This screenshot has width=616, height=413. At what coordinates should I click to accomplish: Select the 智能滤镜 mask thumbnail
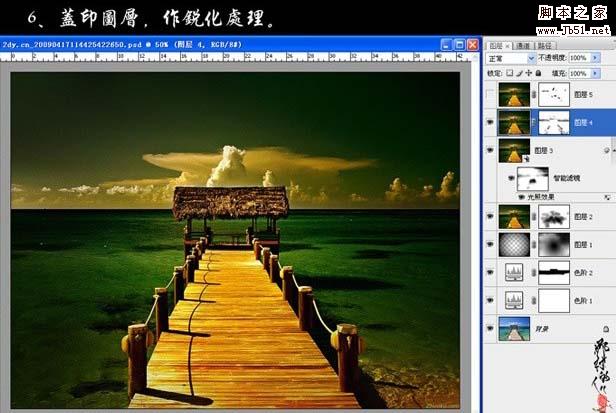533,179
